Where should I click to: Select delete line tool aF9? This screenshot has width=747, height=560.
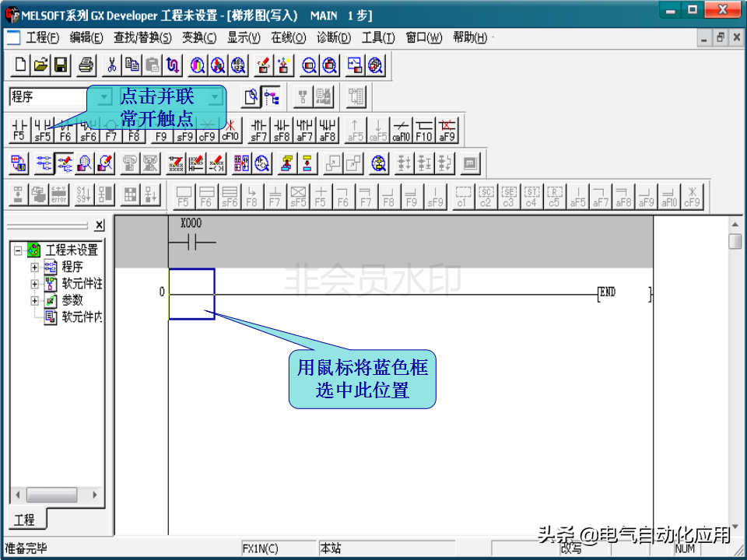[447, 130]
